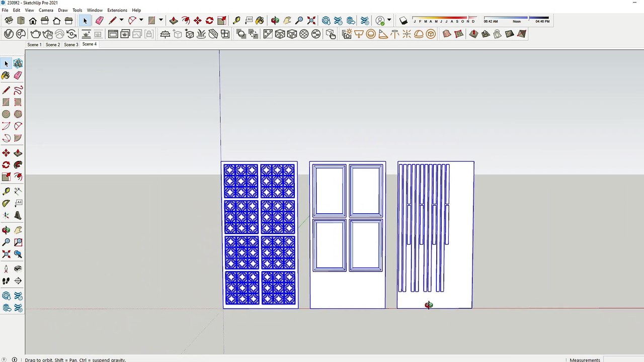The width and height of the screenshot is (644, 362).
Task: Click the Zoom Extents icon in top toolbar
Action: (x=311, y=21)
